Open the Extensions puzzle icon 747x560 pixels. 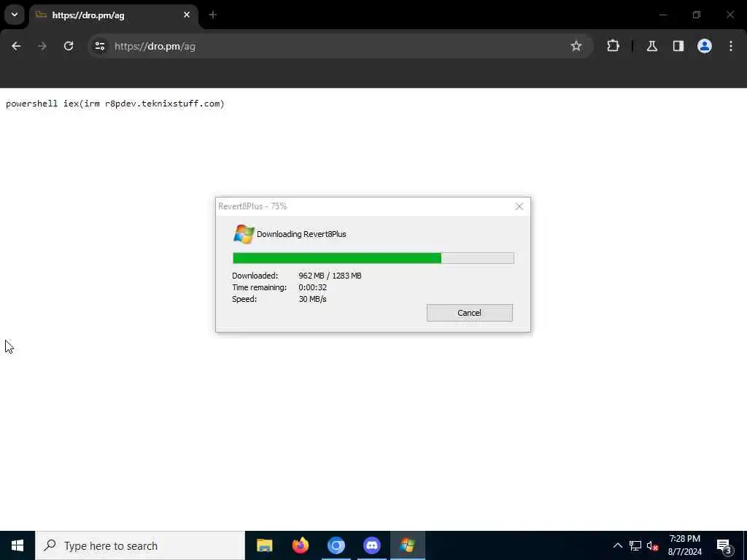tap(613, 46)
